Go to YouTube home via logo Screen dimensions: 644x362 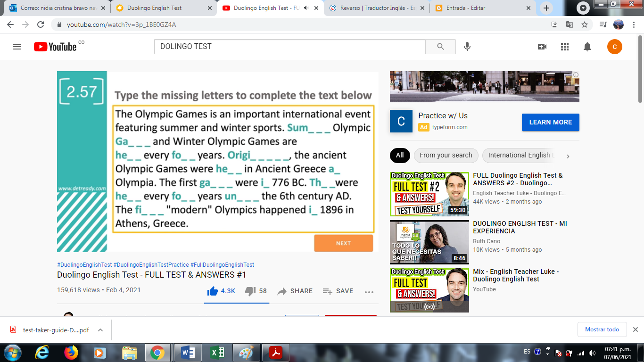[55, 47]
